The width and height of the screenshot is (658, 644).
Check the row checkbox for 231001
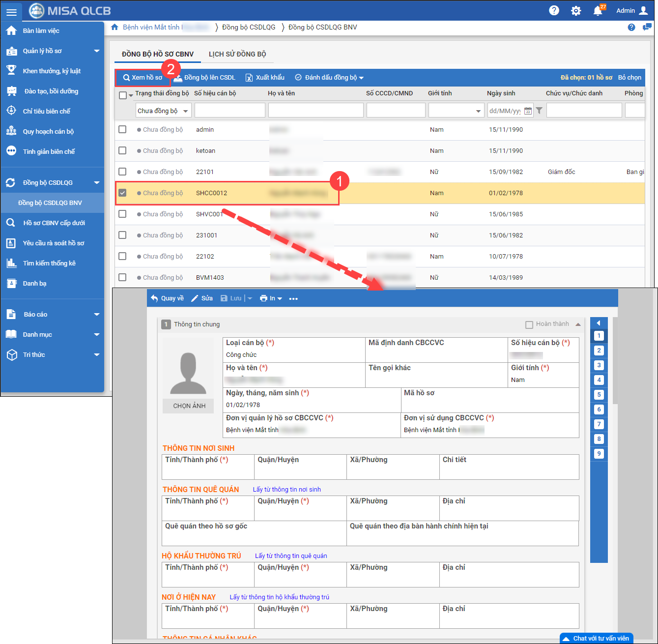122,235
